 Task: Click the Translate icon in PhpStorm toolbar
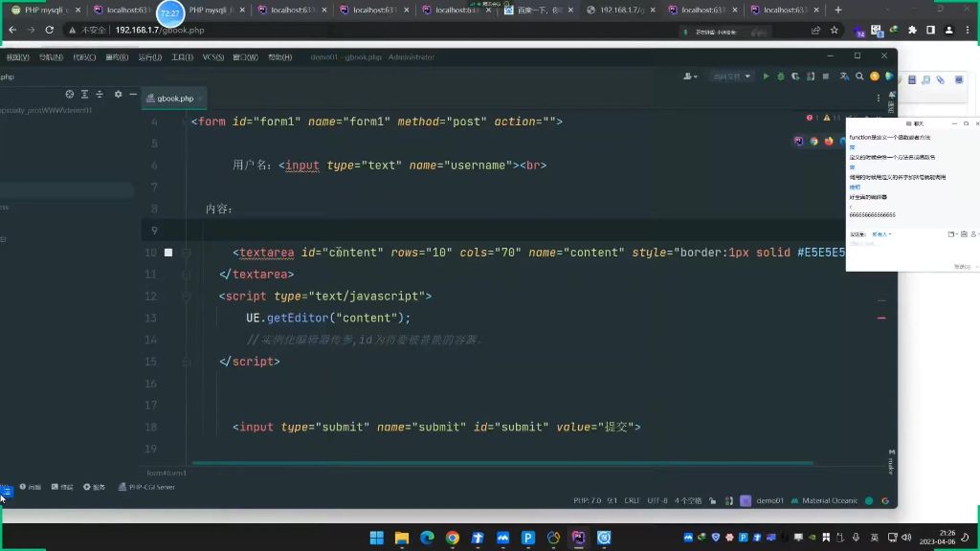(844, 77)
